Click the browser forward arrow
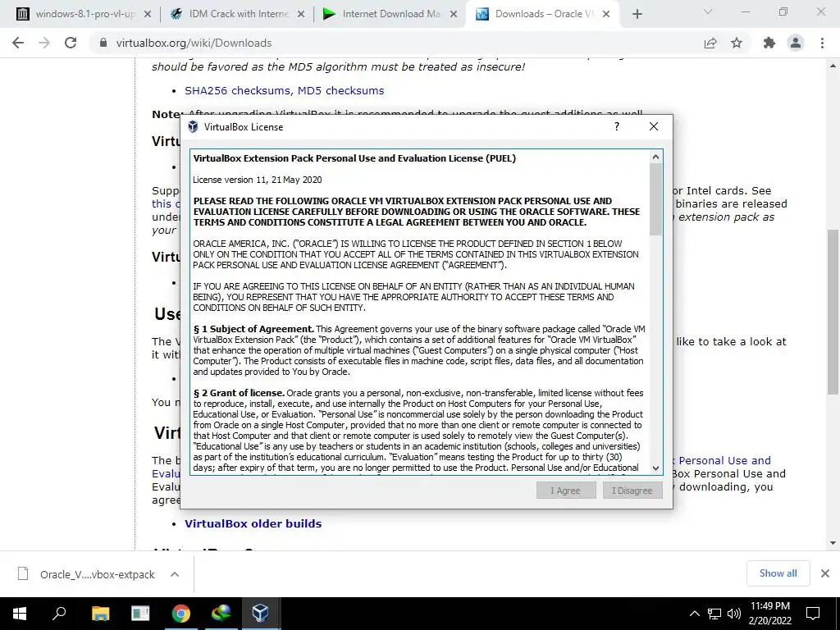Image resolution: width=840 pixels, height=630 pixels. click(x=44, y=43)
